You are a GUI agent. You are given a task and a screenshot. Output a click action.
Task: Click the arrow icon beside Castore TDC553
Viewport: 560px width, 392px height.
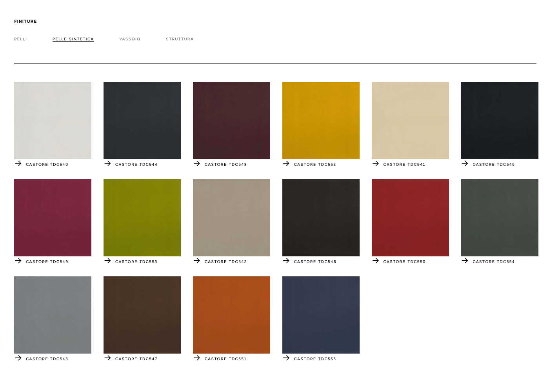pyautogui.click(x=107, y=261)
